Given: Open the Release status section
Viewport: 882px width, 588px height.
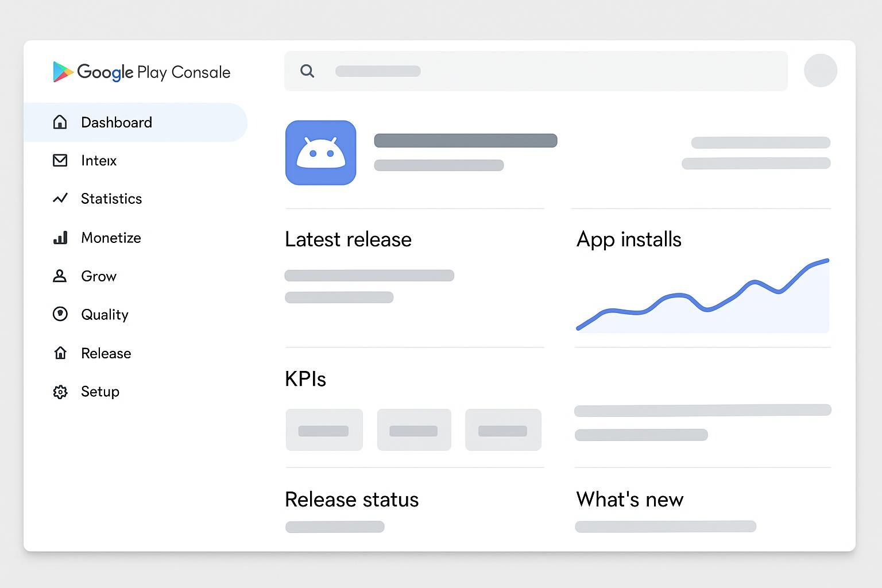Looking at the screenshot, I should [x=351, y=500].
